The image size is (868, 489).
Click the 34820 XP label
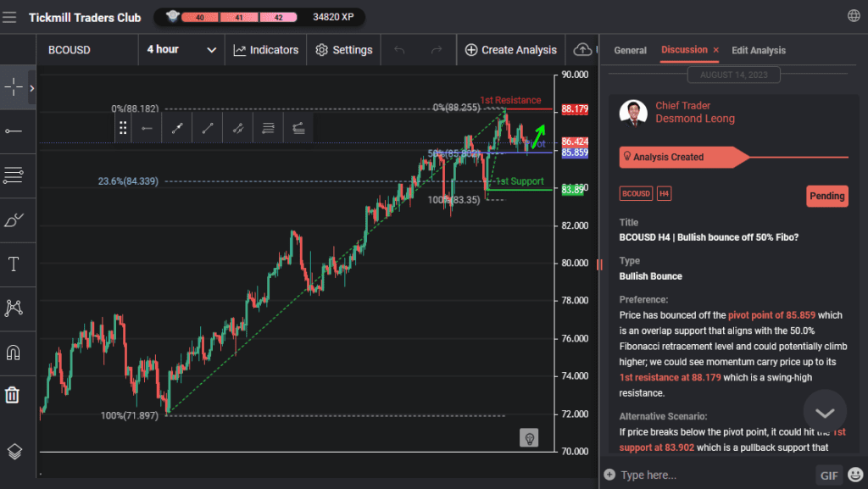click(333, 17)
